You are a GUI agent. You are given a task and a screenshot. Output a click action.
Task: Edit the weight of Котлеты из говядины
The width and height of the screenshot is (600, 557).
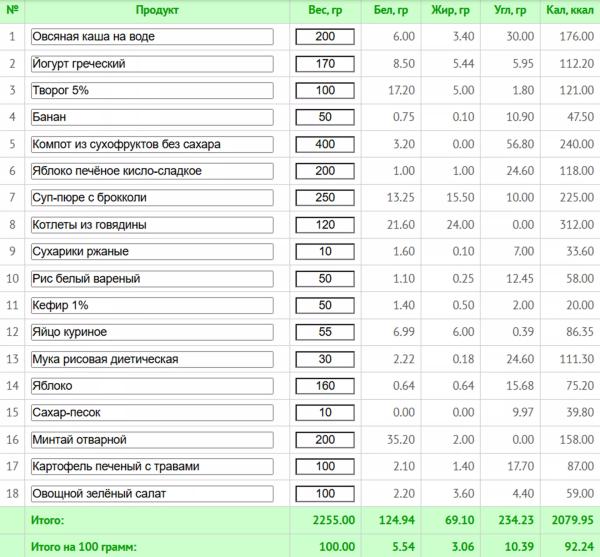(x=325, y=225)
